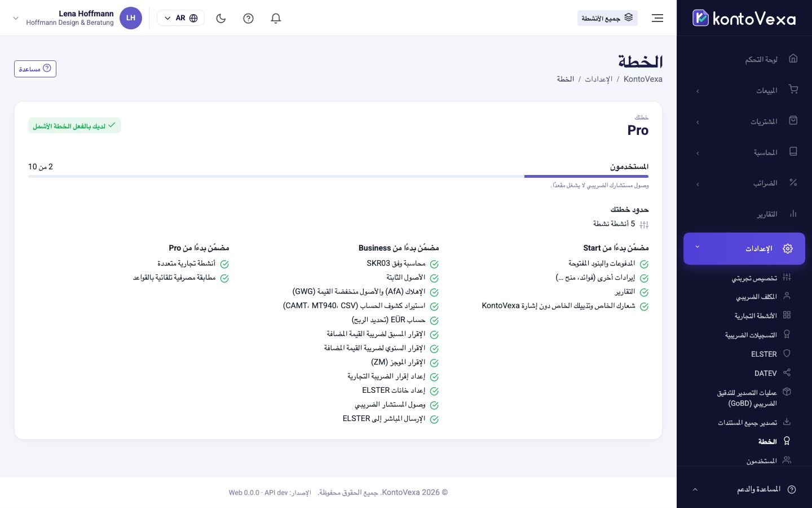The height and width of the screenshot is (508, 812).
Task: Select الأنشطة التجارية settings submenu item
Action: point(756,316)
